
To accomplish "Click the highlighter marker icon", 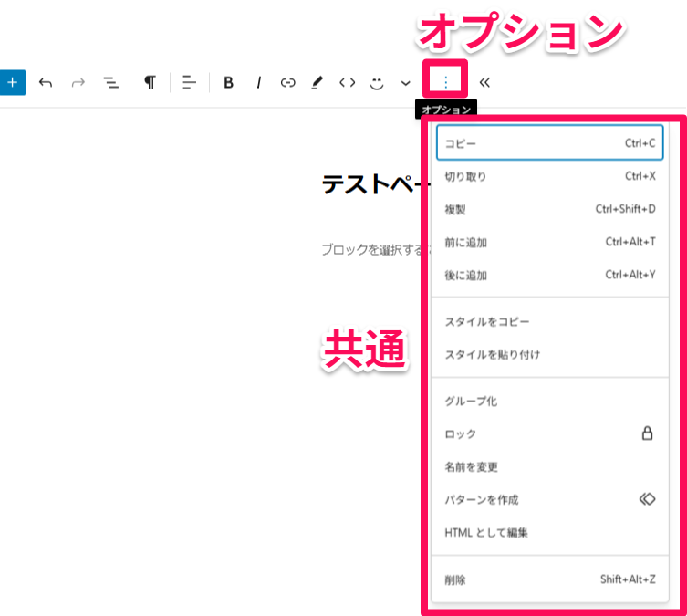I will click(317, 82).
